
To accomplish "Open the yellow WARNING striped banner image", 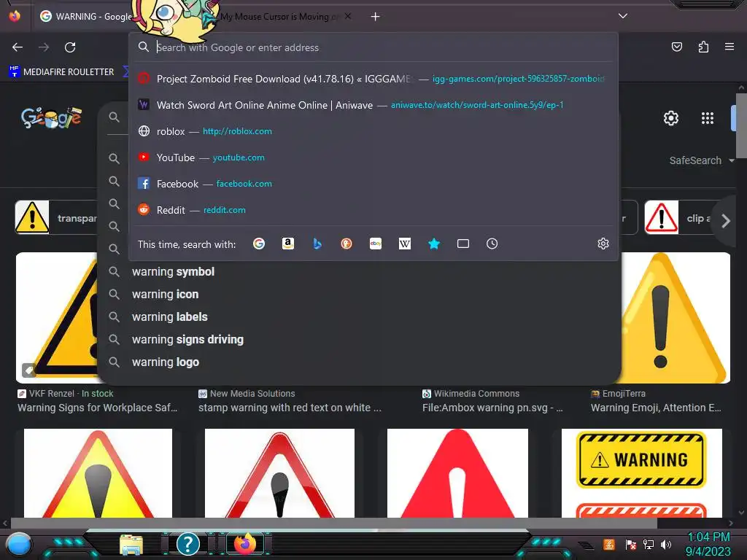I will click(x=641, y=472).
